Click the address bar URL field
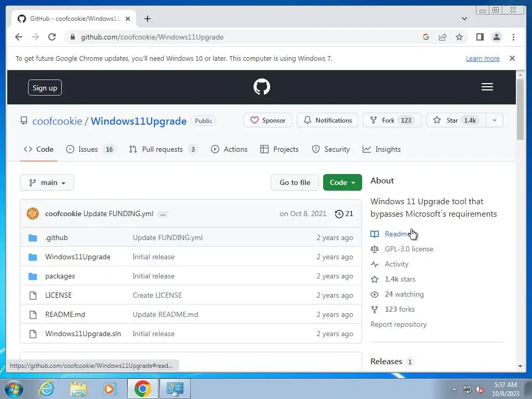This screenshot has height=399, width=532. [237, 37]
